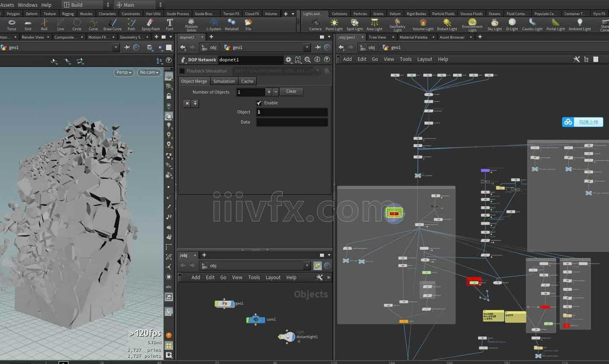This screenshot has height=364, width=609.
Task: Select the Line shelf tool
Action: [x=61, y=25]
